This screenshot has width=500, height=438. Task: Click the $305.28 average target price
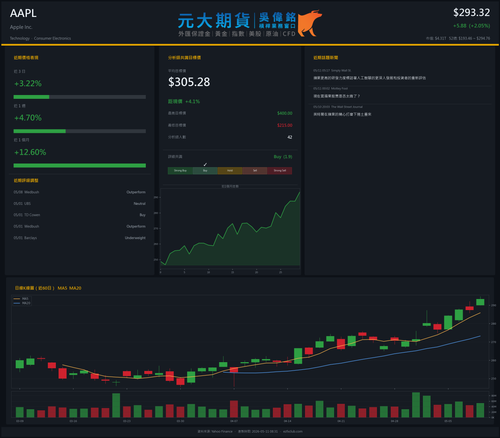point(189,82)
